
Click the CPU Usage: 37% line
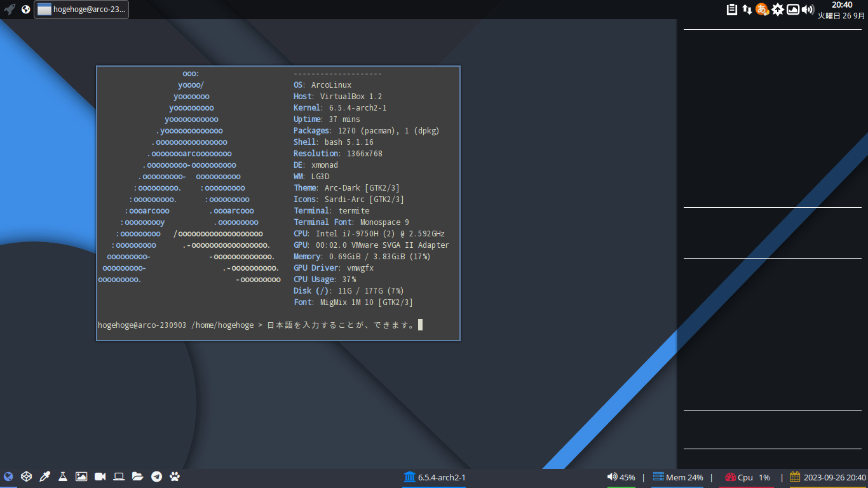click(325, 280)
